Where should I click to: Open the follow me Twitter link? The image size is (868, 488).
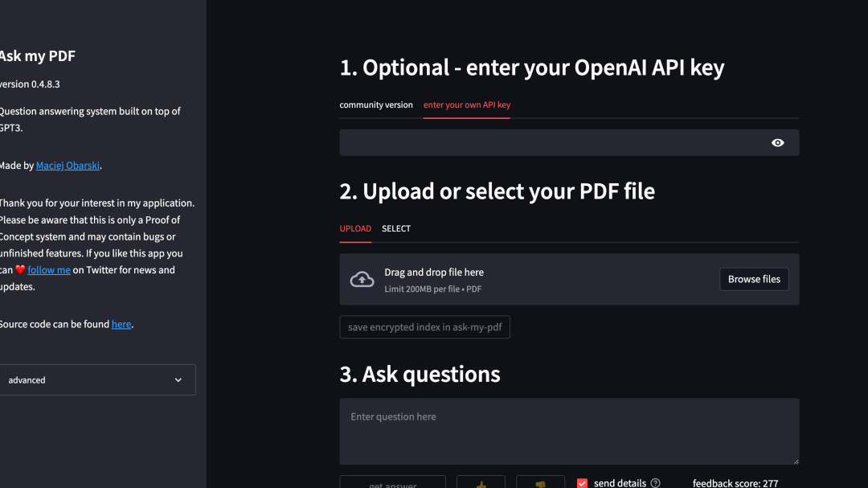[49, 270]
